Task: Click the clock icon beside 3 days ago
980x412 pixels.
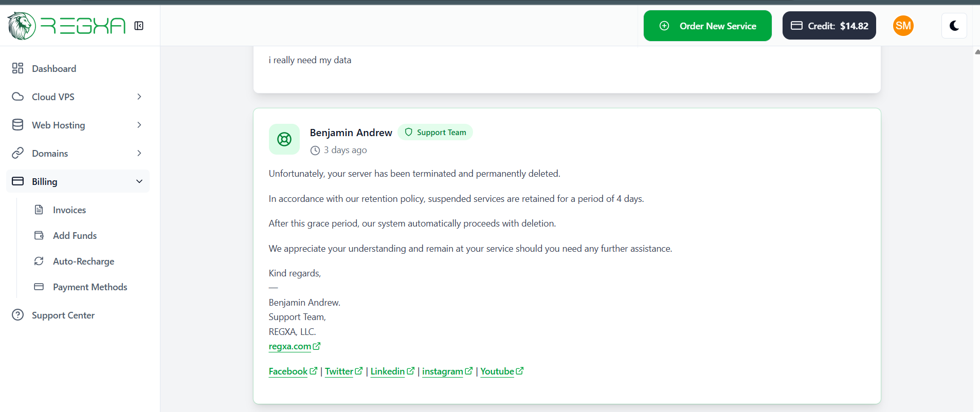Action: click(x=315, y=151)
